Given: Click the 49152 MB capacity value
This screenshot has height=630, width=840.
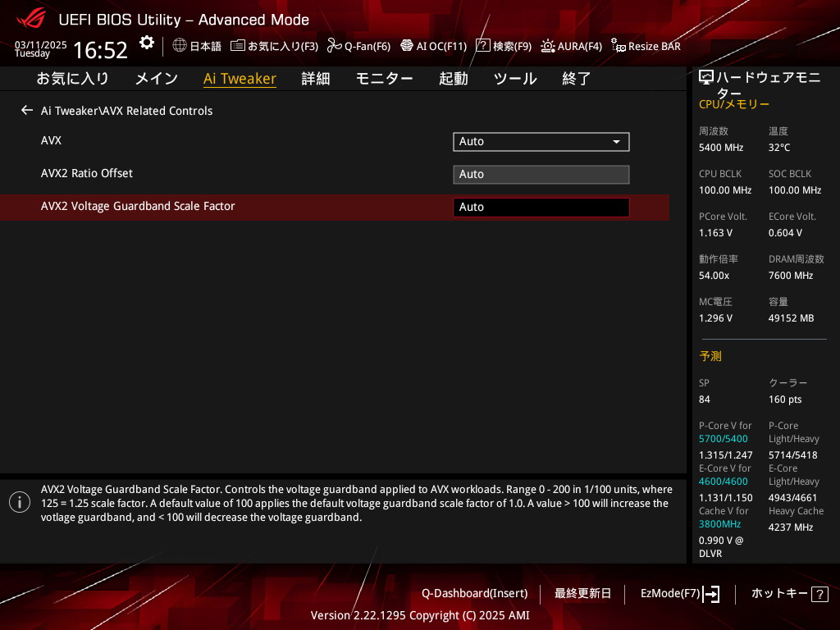Looking at the screenshot, I should 791,318.
